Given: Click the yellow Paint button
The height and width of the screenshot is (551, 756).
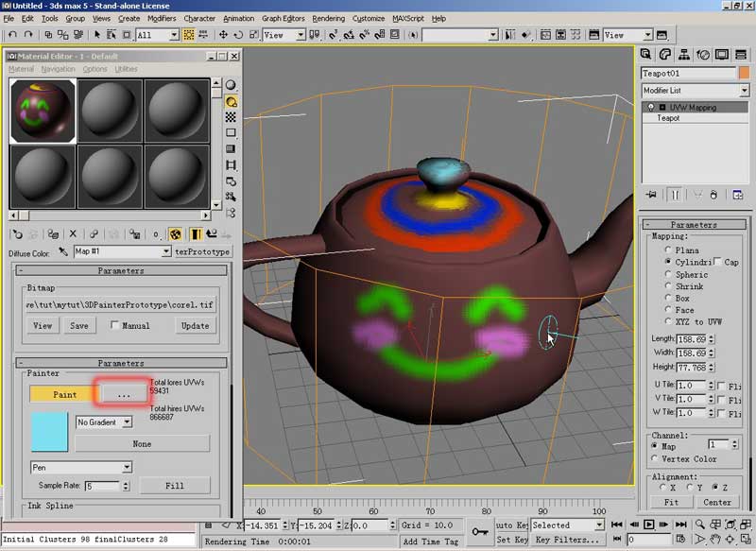Looking at the screenshot, I should (64, 393).
